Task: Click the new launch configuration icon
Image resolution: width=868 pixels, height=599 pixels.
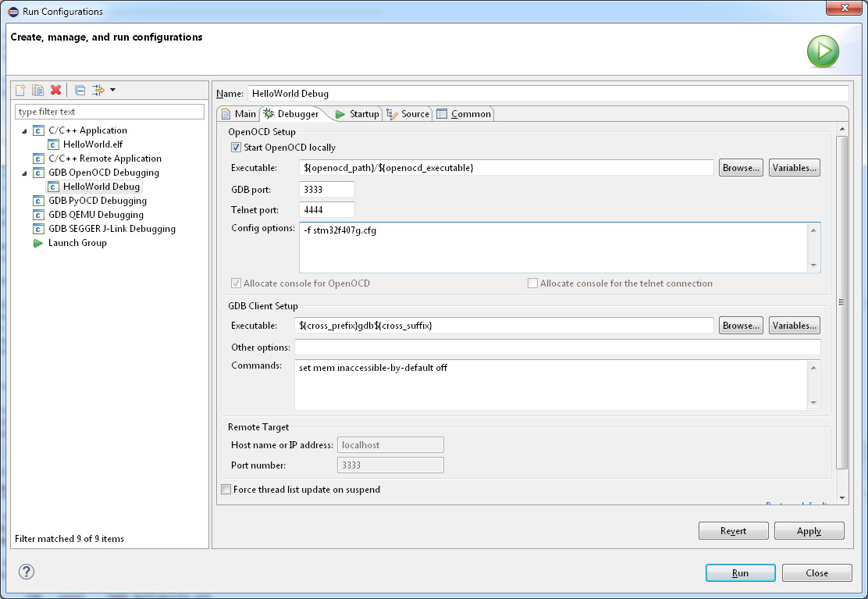Action: tap(21, 90)
